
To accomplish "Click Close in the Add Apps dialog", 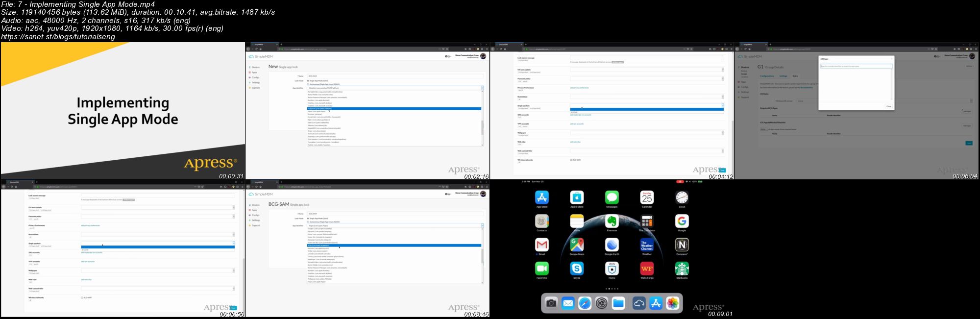I will pyautogui.click(x=888, y=106).
